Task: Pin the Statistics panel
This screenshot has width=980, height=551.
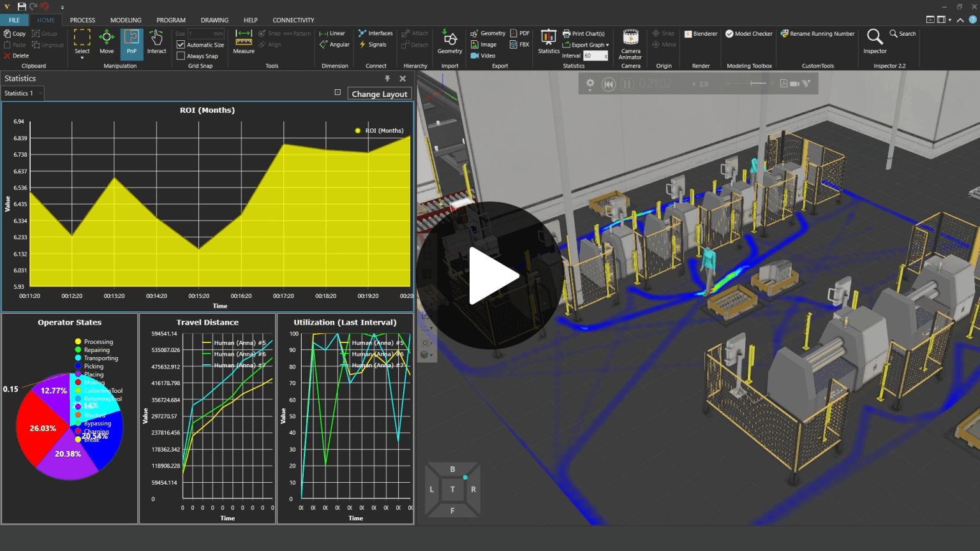Action: pos(387,78)
